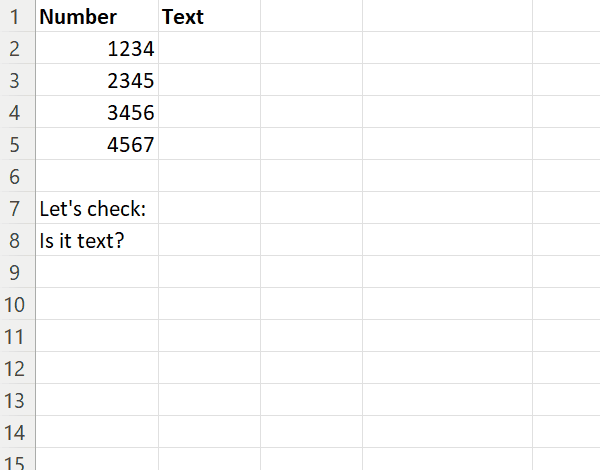Click the empty Text cell beside 2345
This screenshot has height=470, width=600.
click(208, 80)
